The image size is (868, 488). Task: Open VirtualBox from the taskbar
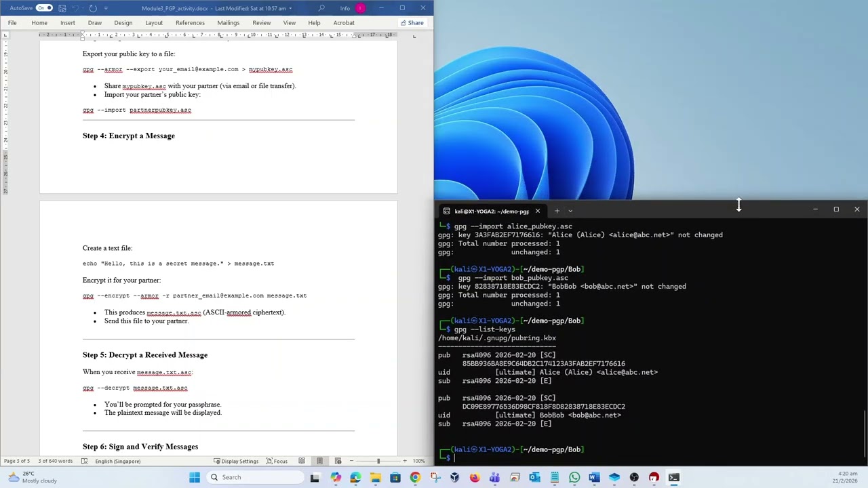coord(454,477)
